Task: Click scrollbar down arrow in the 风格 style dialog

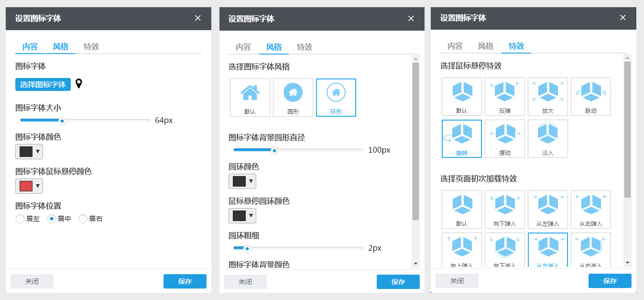Action: tap(415, 264)
